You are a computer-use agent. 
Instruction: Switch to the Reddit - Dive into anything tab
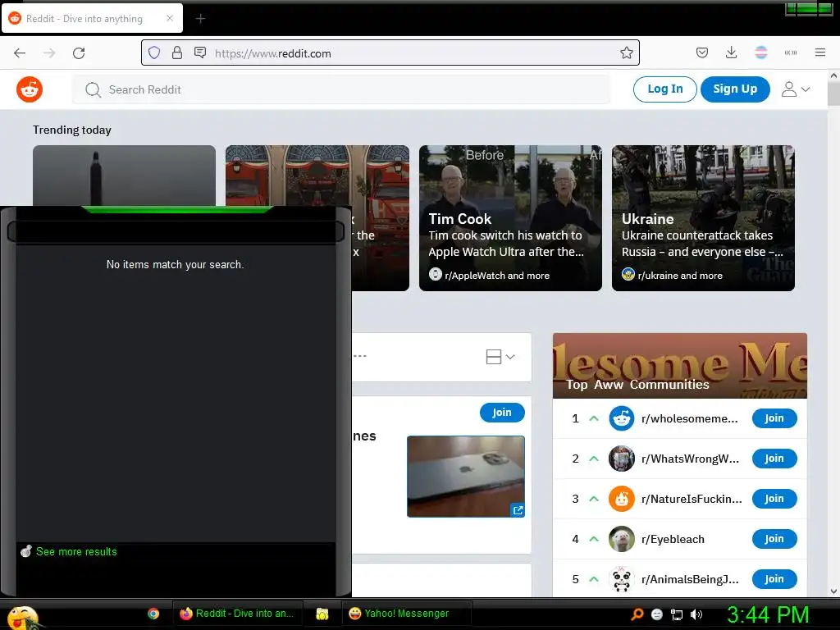click(x=92, y=18)
